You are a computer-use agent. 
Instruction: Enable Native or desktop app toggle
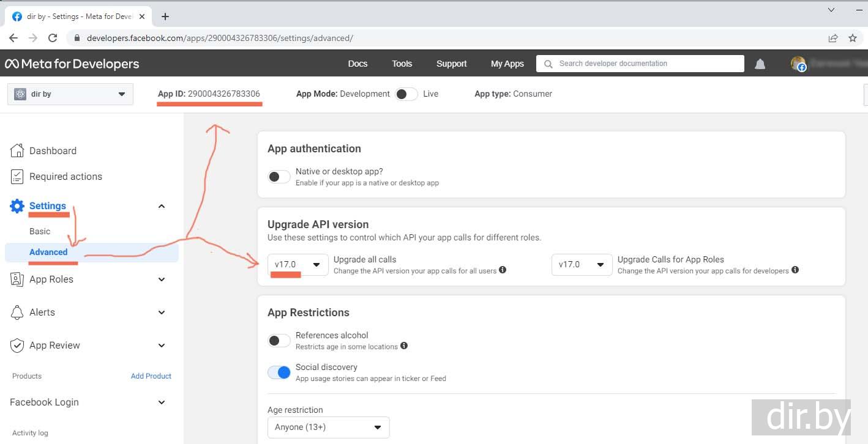pyautogui.click(x=279, y=177)
